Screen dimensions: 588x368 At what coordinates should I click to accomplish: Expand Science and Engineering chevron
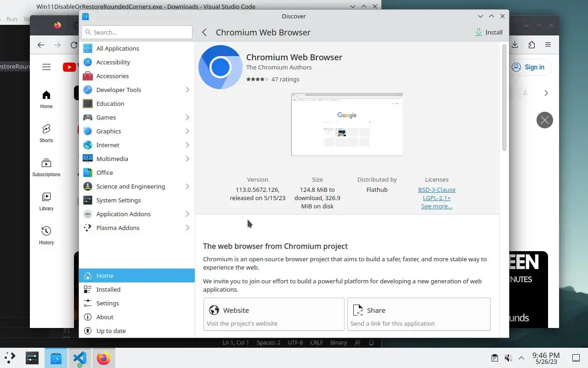point(187,186)
